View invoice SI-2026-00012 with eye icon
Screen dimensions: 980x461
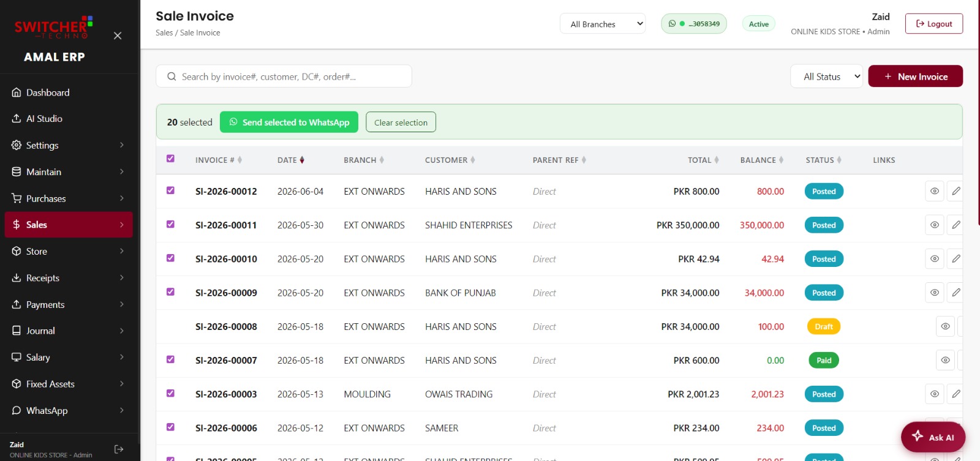click(935, 191)
